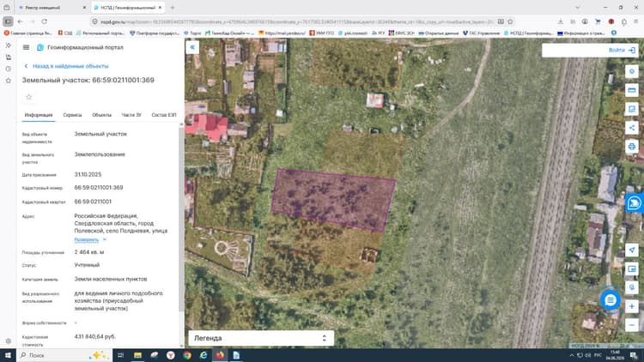
Task: Switch to the Информация tab
Action: [x=39, y=115]
